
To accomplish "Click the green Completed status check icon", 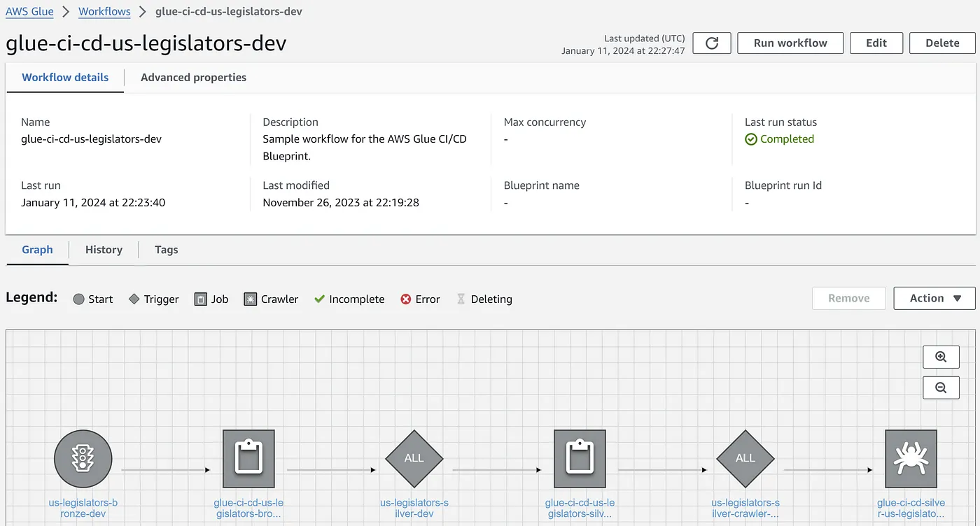I will click(x=751, y=139).
